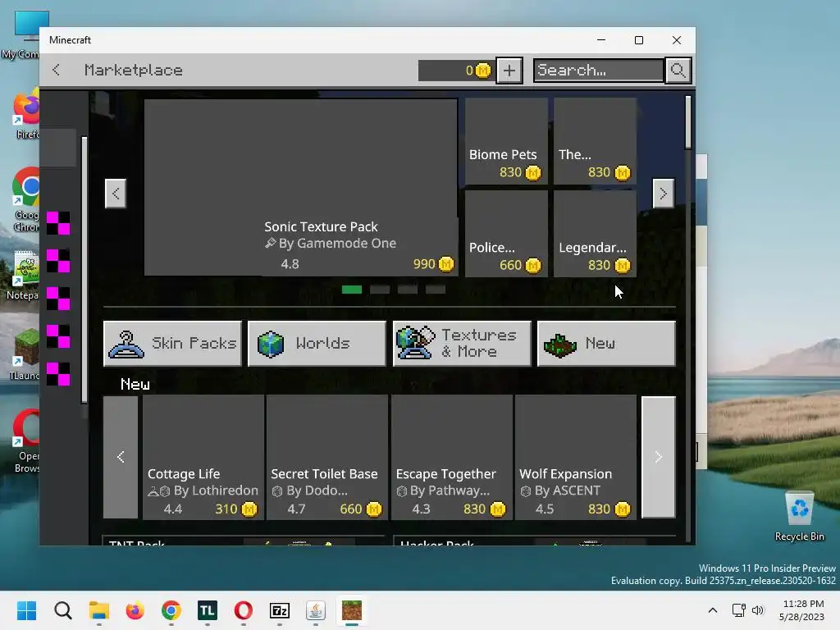Image resolution: width=840 pixels, height=630 pixels.
Task: Open the Java app on taskbar
Action: pyautogui.click(x=316, y=610)
